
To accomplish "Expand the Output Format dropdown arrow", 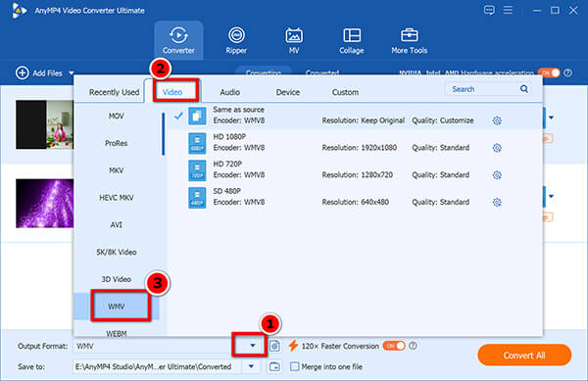I will tap(253, 346).
